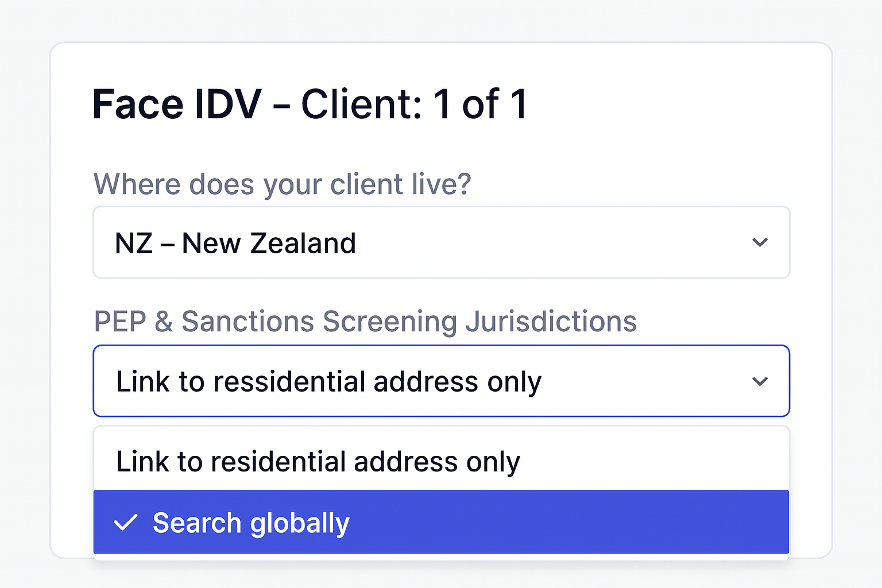882x588 pixels.
Task: Click the word 'Jurisdictions' in the label
Action: point(551,321)
